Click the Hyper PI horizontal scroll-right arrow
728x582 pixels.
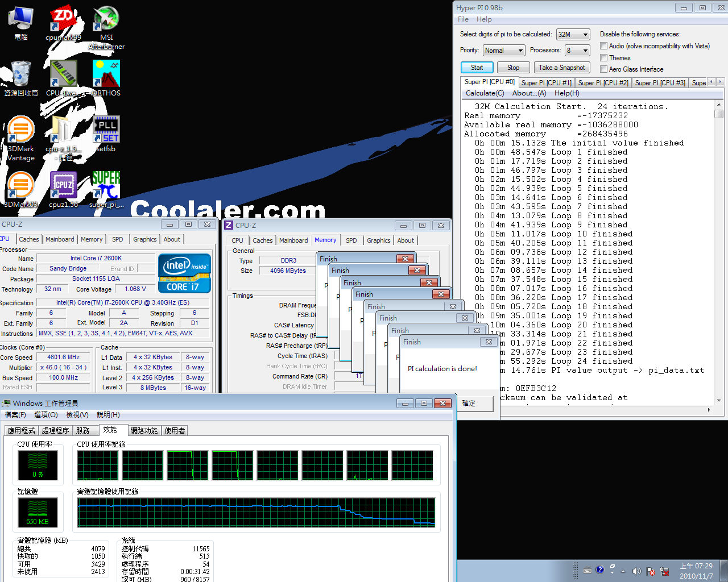[x=709, y=409]
